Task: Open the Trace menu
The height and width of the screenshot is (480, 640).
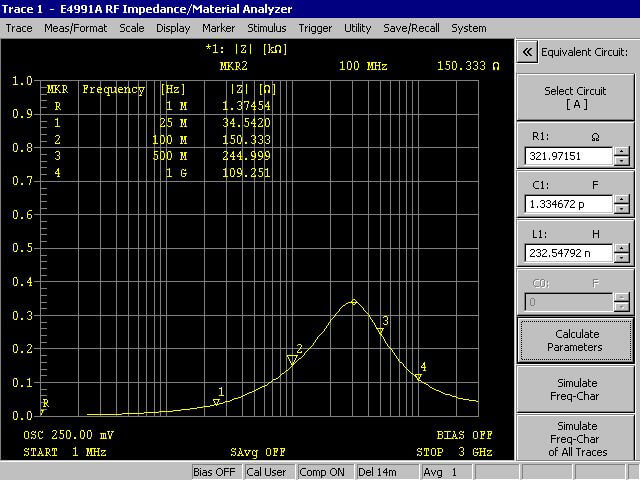Action: 19,28
